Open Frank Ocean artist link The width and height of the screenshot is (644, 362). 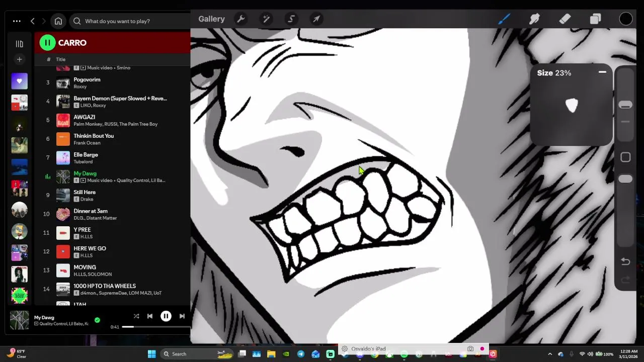(x=87, y=143)
